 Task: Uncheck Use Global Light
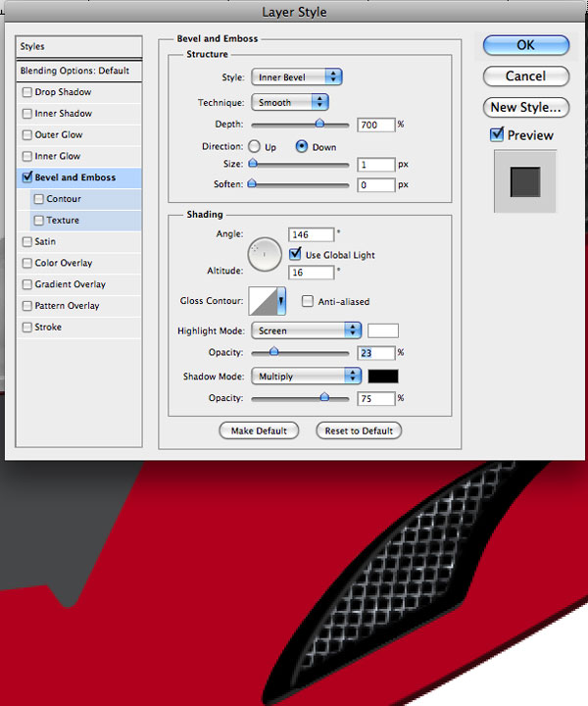tap(295, 254)
